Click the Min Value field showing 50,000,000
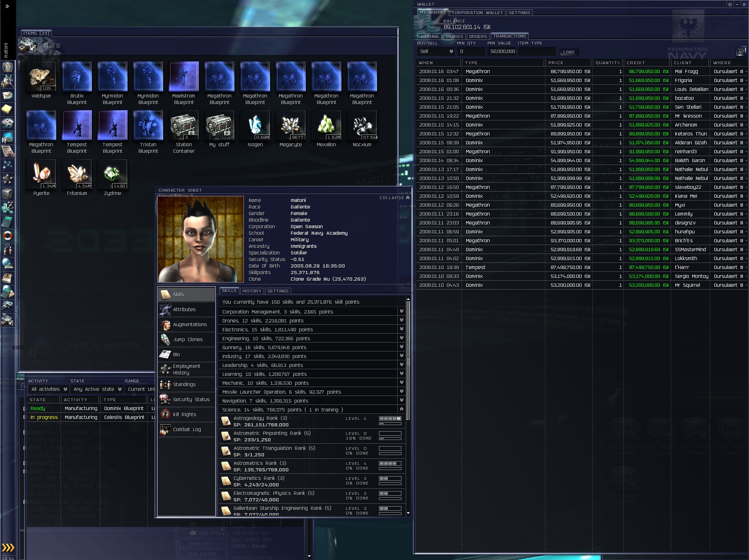 (x=501, y=52)
